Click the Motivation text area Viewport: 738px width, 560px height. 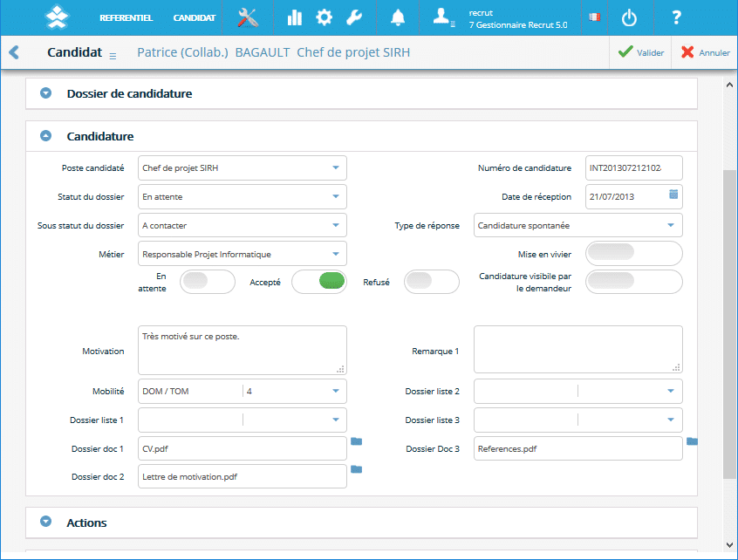point(243,350)
